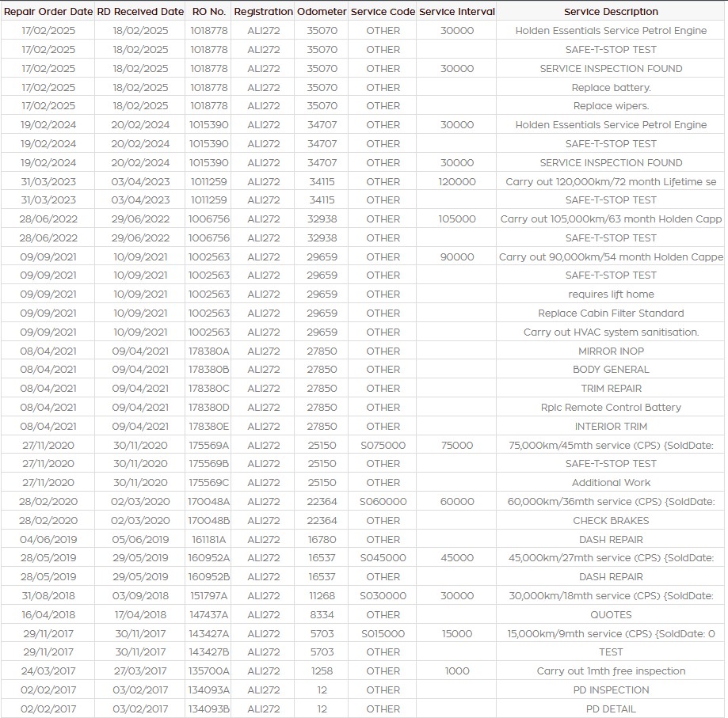Screen dimensions: 728x718
Task: Click the RD Received Date column header
Action: 140,12
